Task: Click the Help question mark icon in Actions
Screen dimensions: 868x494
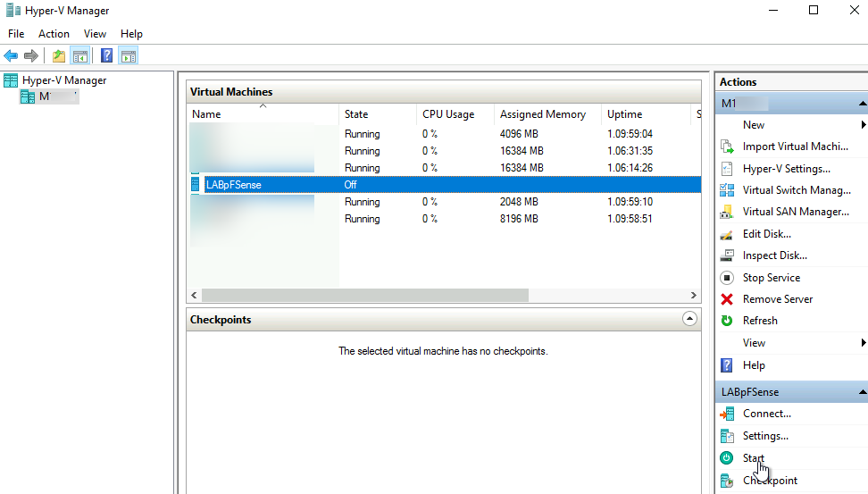Action: coord(727,365)
